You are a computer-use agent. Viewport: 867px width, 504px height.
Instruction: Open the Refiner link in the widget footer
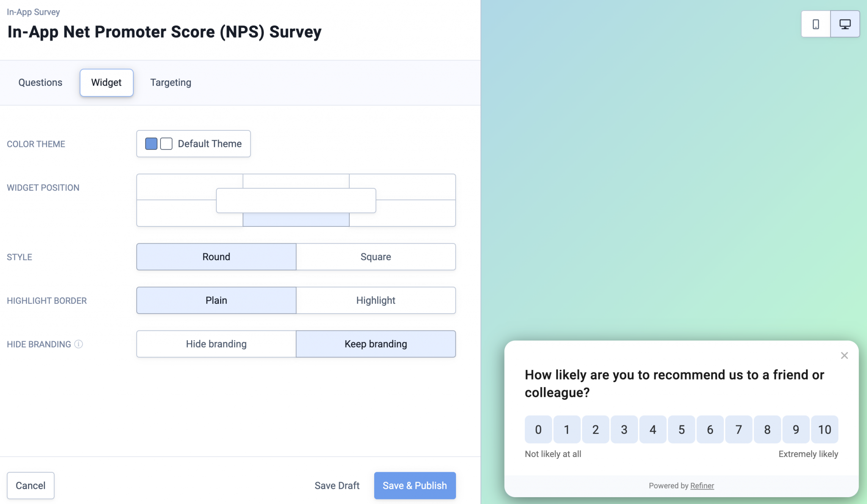coord(701,485)
